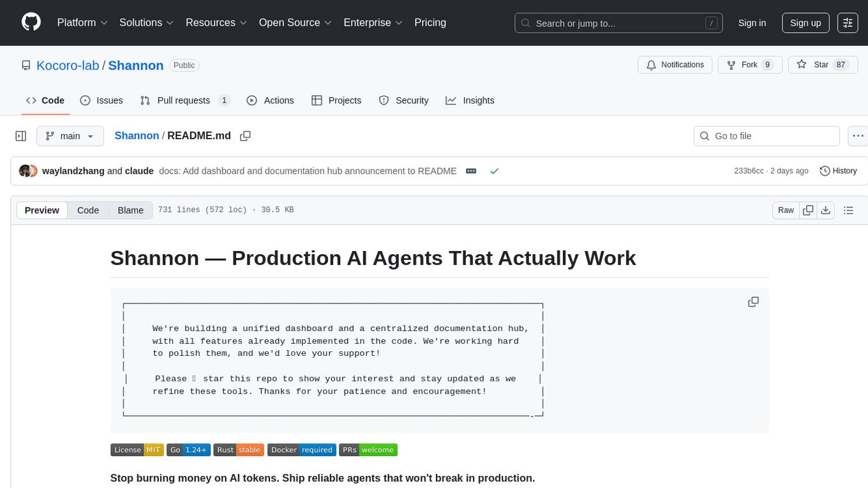Open commit 233b6cc
Screen dimensions: 868x488
pos(749,171)
